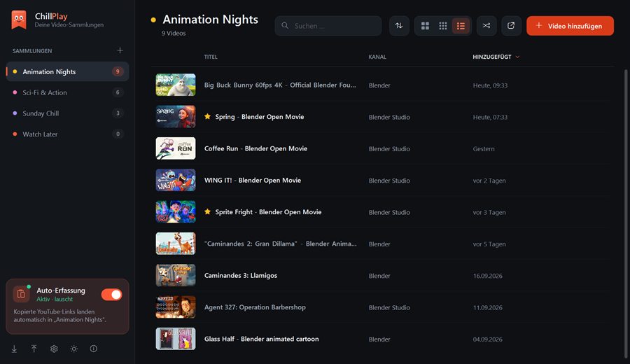Select Sci-Fi & Action collection
This screenshot has width=630, height=364.
click(x=67, y=92)
